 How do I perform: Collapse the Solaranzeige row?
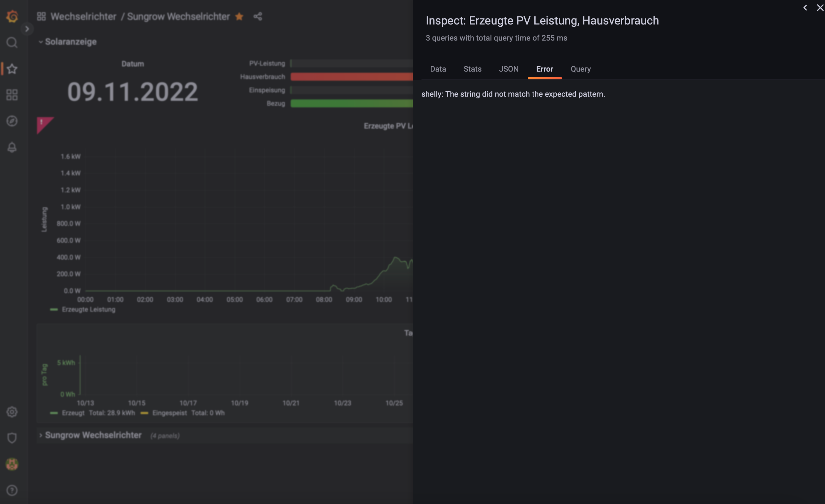coord(40,42)
